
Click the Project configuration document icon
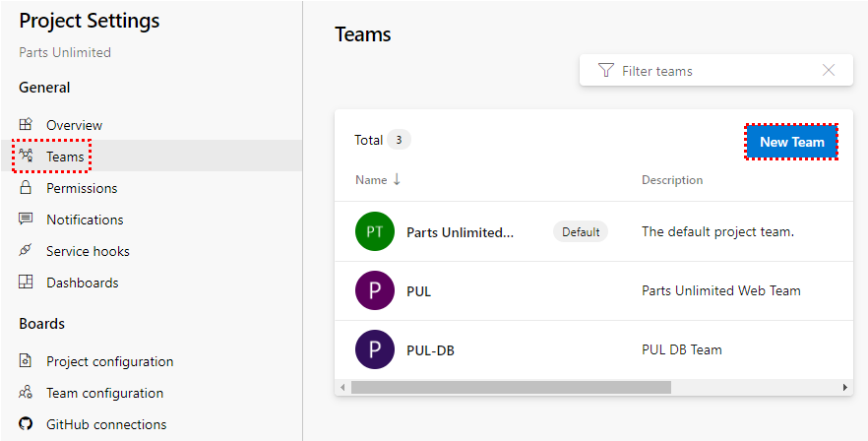[x=26, y=360]
